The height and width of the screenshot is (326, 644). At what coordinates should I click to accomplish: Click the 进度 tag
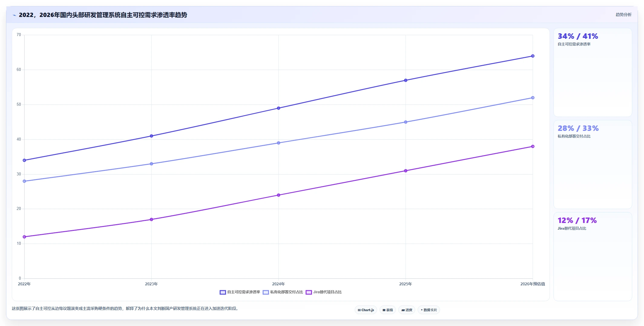(407, 310)
